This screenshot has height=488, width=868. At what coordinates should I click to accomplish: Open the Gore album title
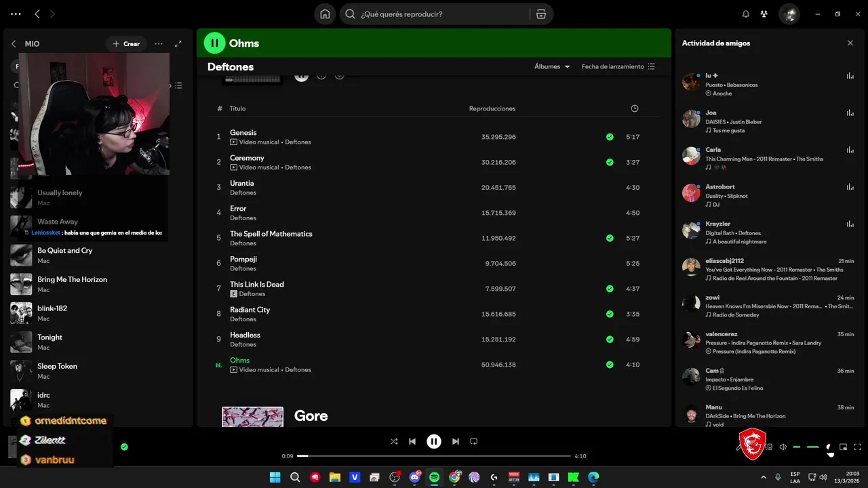(311, 416)
